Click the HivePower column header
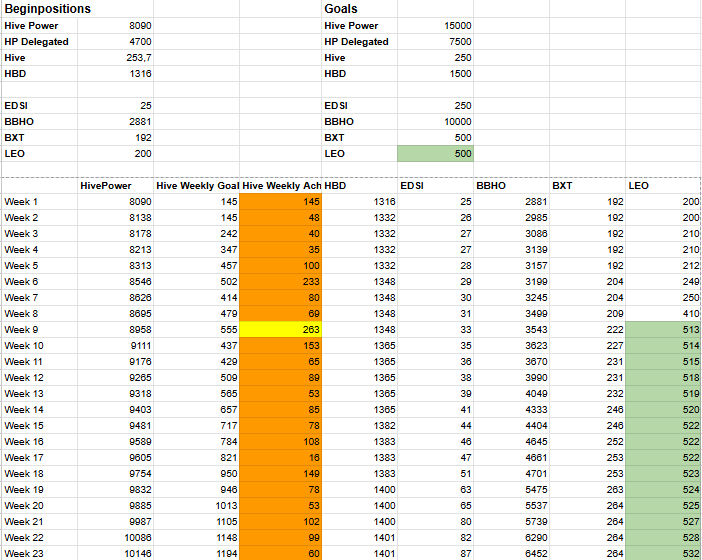Screen dimensions: 702x560 115,186
